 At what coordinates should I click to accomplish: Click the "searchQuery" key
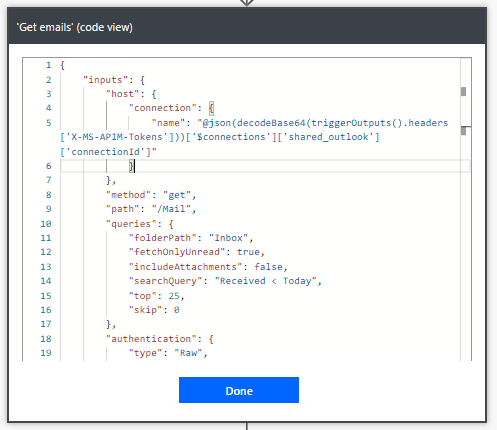[x=165, y=281]
